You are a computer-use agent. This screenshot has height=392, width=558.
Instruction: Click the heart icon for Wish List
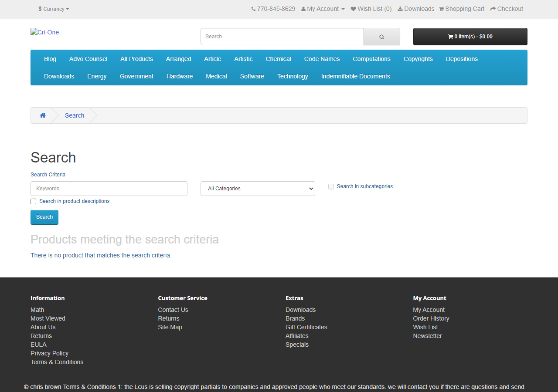(353, 9)
